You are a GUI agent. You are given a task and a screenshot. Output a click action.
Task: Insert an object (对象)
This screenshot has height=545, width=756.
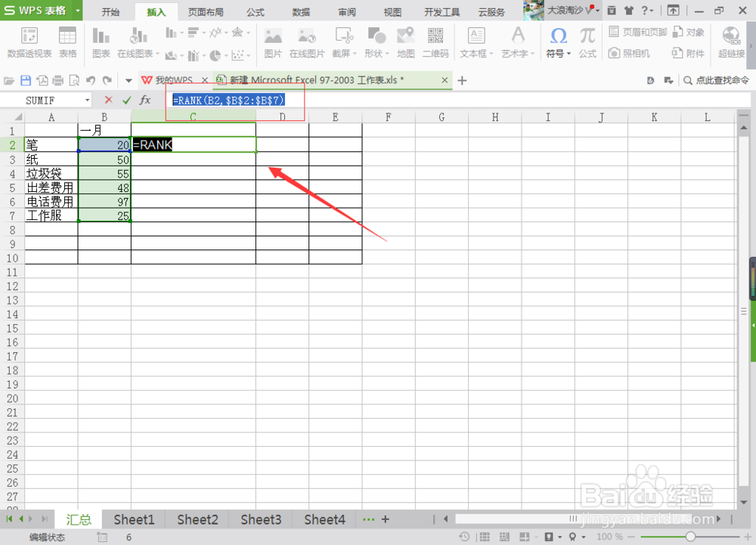[x=688, y=33]
